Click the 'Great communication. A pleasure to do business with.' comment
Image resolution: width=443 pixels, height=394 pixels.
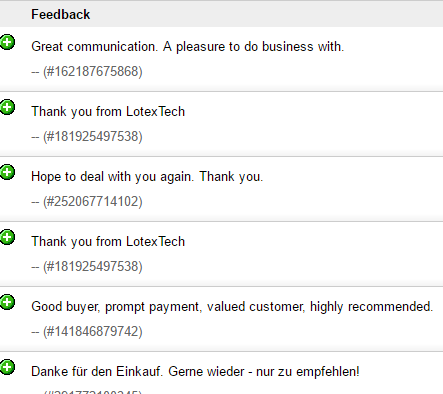click(x=187, y=47)
